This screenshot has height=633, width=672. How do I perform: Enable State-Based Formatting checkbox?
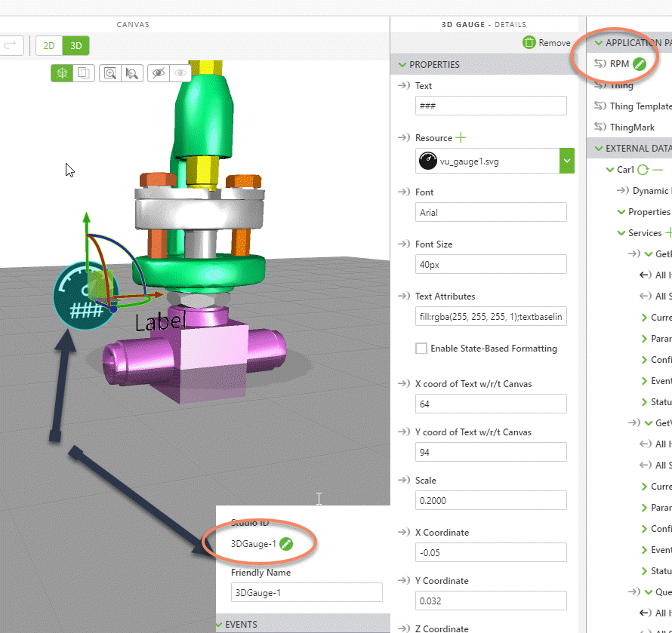coord(421,349)
